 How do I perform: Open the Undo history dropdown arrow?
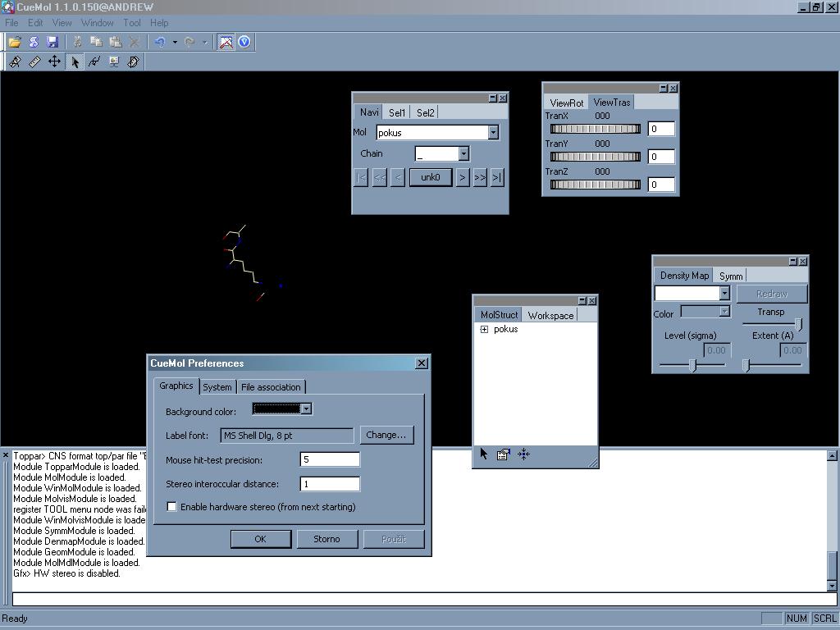click(x=175, y=42)
